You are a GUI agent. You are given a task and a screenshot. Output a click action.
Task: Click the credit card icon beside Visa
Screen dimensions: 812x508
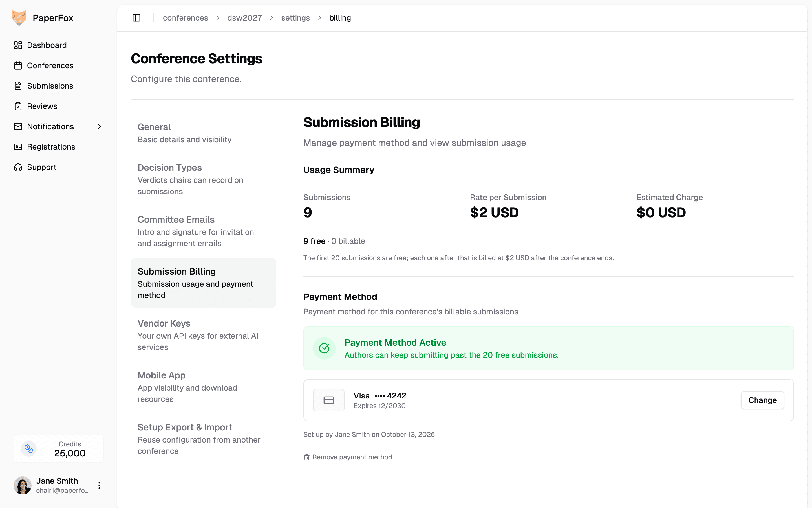coord(328,400)
